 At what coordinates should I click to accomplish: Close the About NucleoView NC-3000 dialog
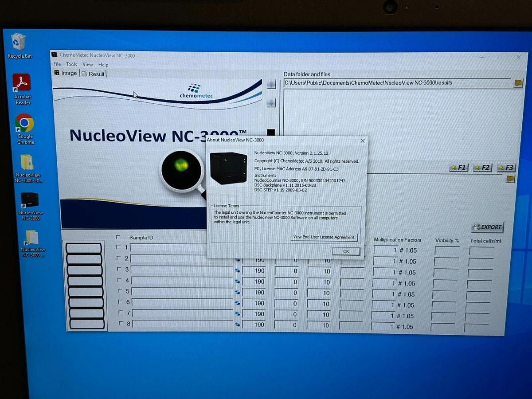[x=363, y=141]
